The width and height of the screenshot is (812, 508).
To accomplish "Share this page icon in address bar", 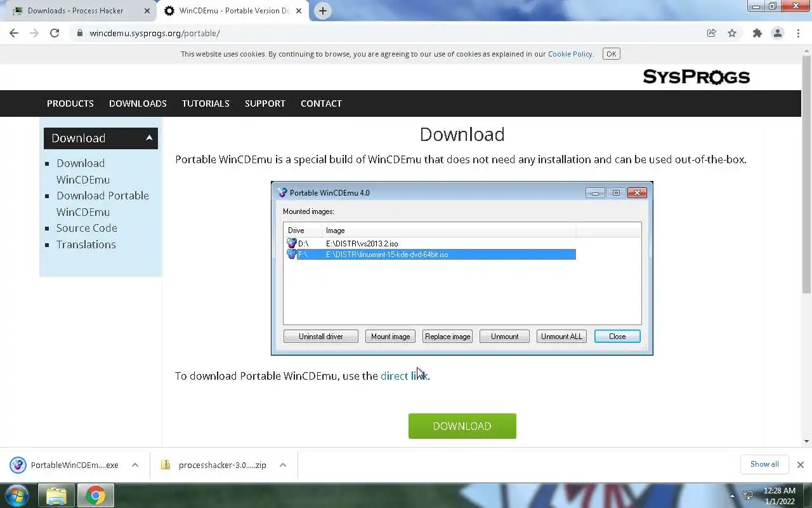I will pyautogui.click(x=712, y=33).
